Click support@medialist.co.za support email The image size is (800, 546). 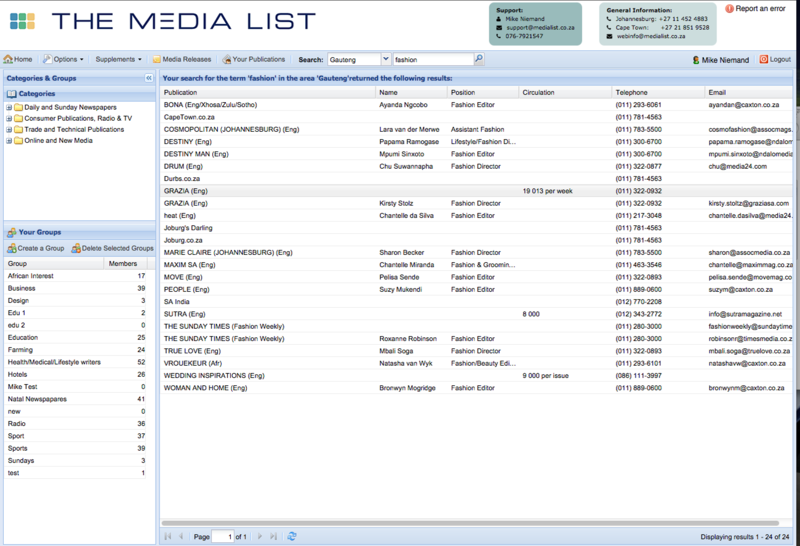pyautogui.click(x=540, y=28)
